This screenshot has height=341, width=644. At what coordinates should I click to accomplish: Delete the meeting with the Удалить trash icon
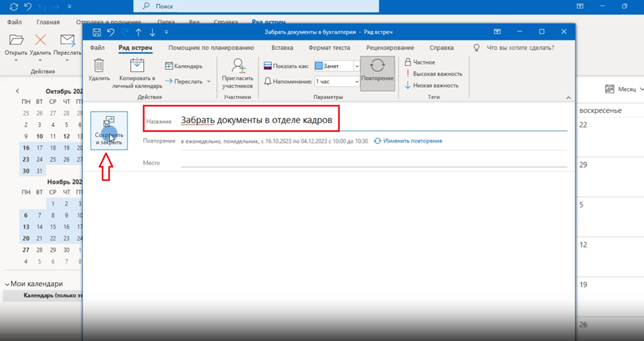[x=99, y=71]
